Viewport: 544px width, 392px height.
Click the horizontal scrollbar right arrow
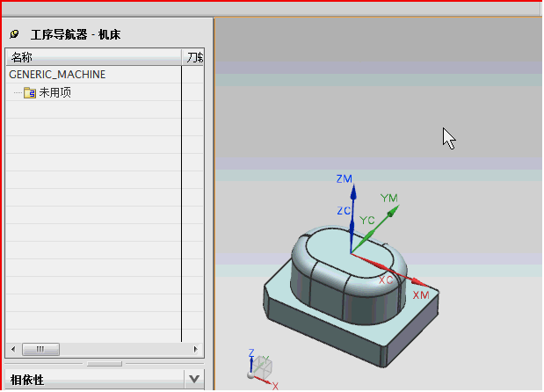coord(198,347)
